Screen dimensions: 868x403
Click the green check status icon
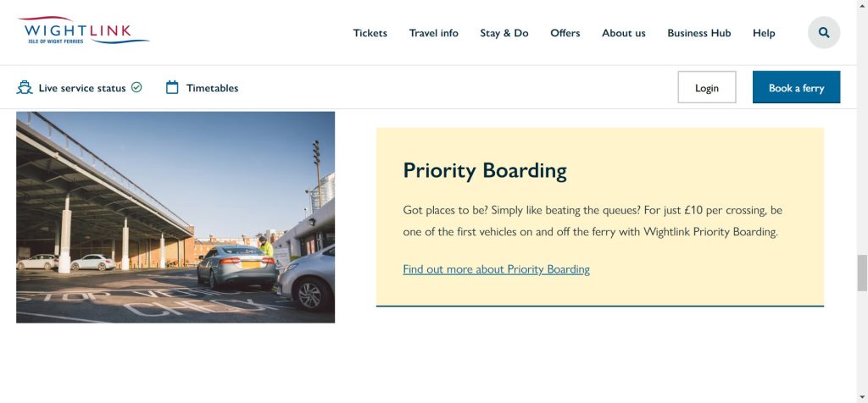click(x=136, y=87)
